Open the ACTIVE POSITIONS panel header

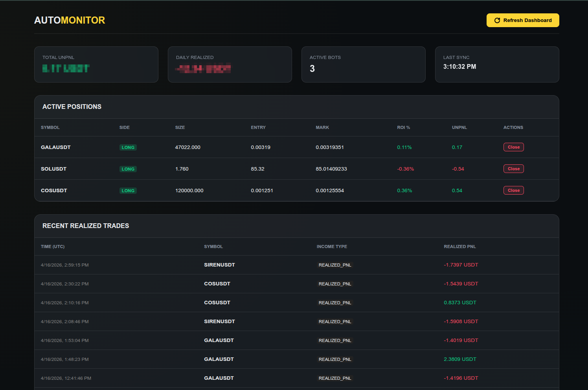point(72,107)
